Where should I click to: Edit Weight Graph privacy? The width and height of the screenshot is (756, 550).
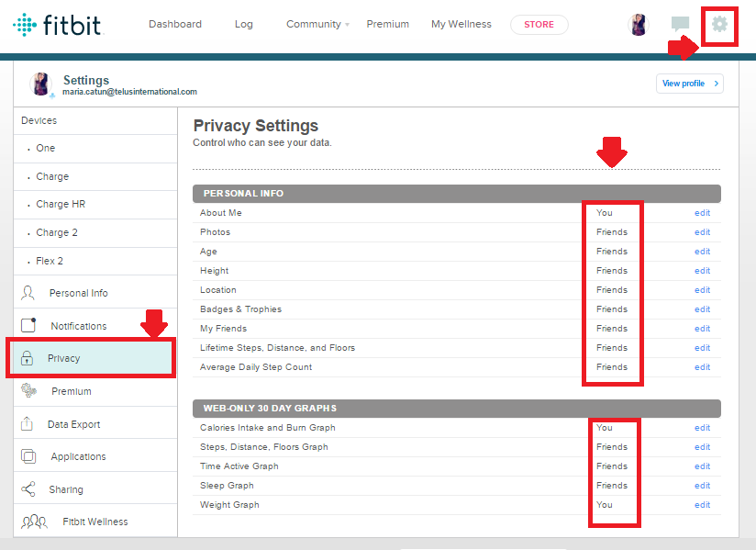tap(702, 505)
